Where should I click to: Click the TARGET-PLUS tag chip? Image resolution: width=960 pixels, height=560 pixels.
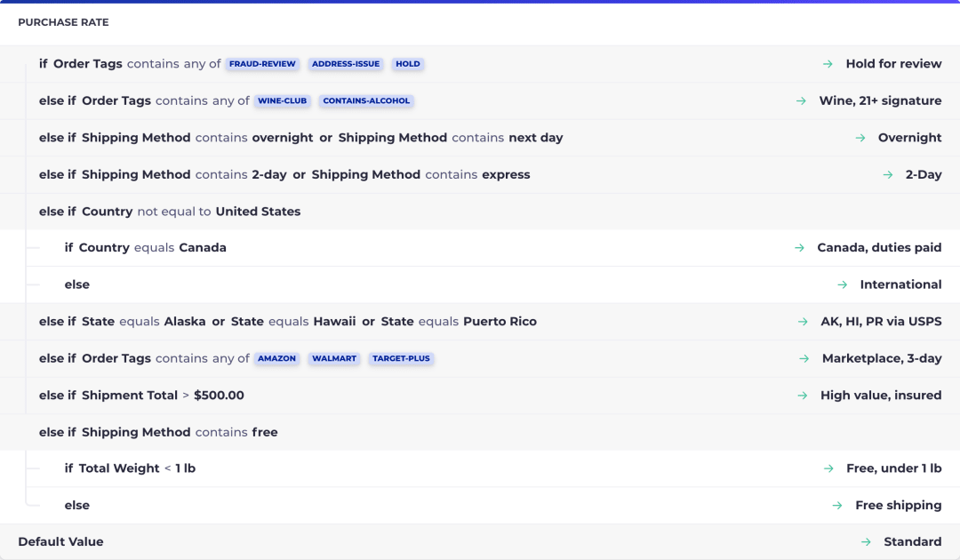pyautogui.click(x=401, y=358)
